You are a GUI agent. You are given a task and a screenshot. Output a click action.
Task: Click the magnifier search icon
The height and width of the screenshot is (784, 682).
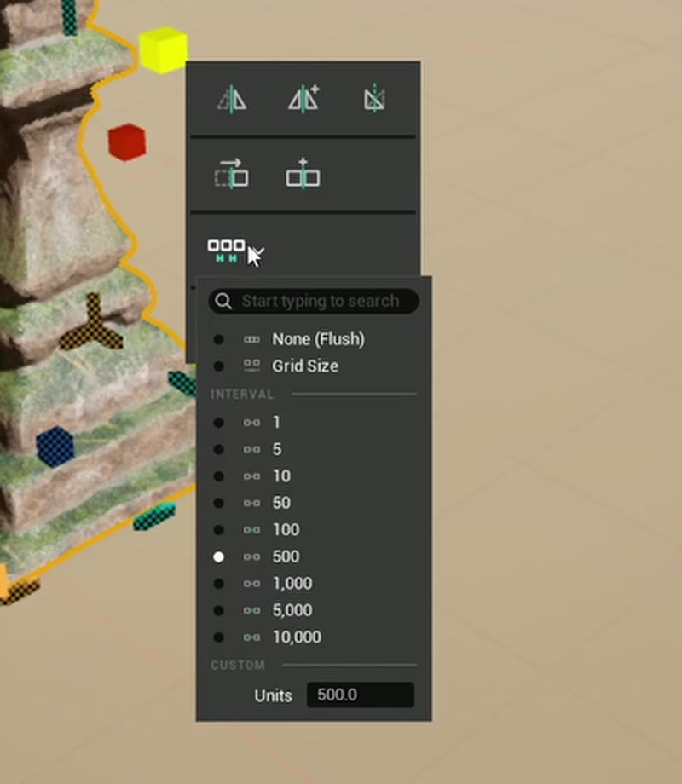coord(223,301)
